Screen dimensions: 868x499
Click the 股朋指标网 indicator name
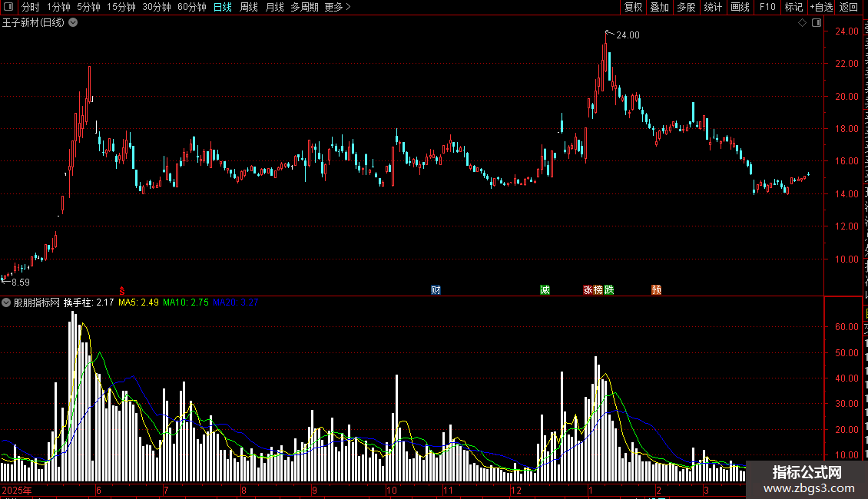(x=37, y=302)
